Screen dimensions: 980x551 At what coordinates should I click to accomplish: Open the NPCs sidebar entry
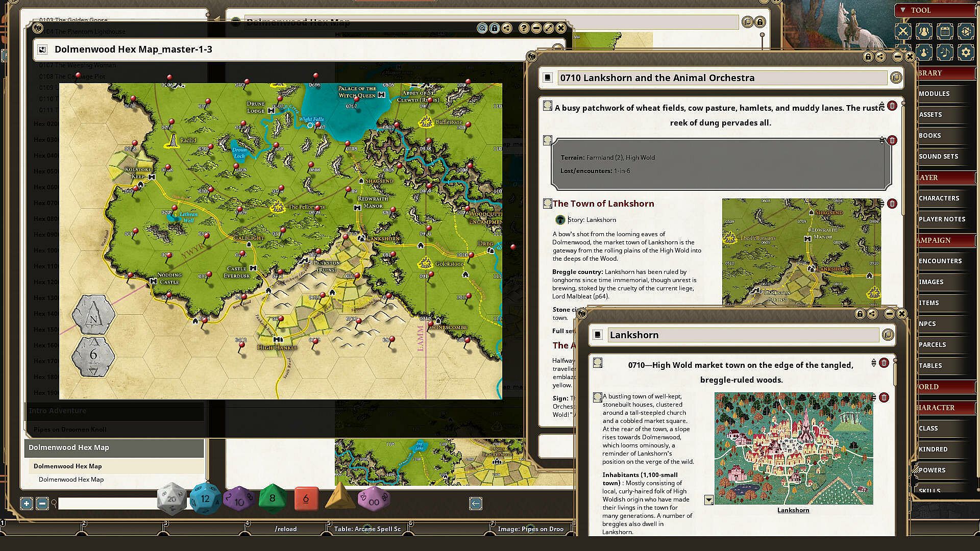click(927, 323)
